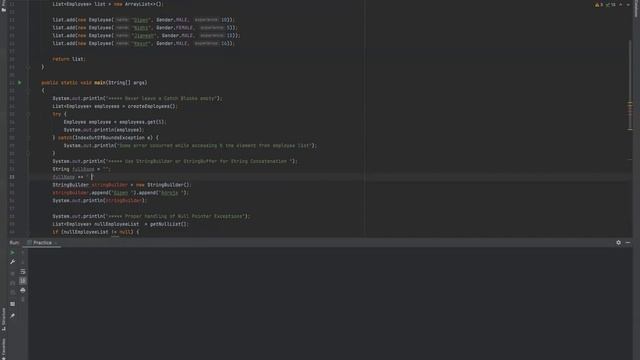Screen dimensions: 640x360
Task: Pin the Run tab
Action: point(12,316)
